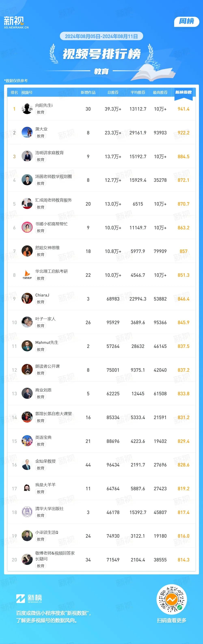The image size is (203, 644).
Task: Open the avatar of 向阳先生i
Action: pos(27,109)
